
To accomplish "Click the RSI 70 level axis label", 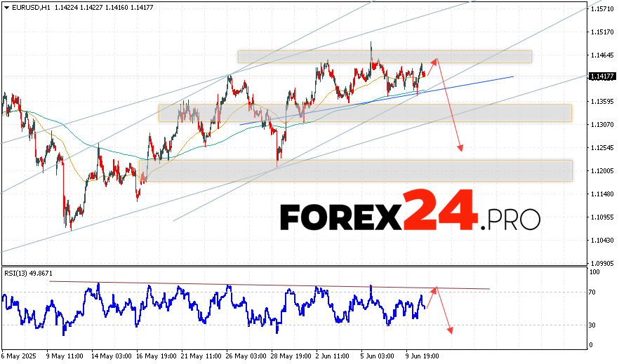I will [x=594, y=292].
